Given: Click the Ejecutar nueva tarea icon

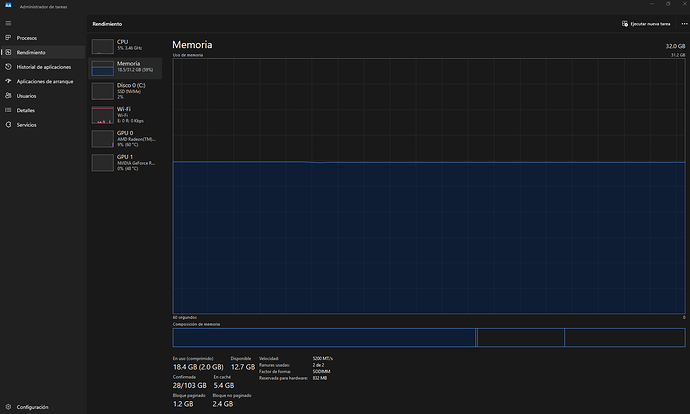Looking at the screenshot, I should (625, 24).
